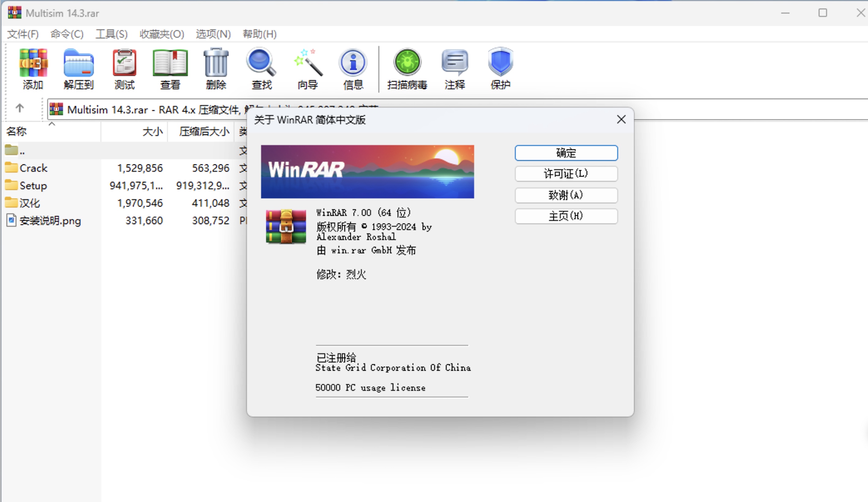Select the 添加 (Add) toolbar icon

pos(33,68)
